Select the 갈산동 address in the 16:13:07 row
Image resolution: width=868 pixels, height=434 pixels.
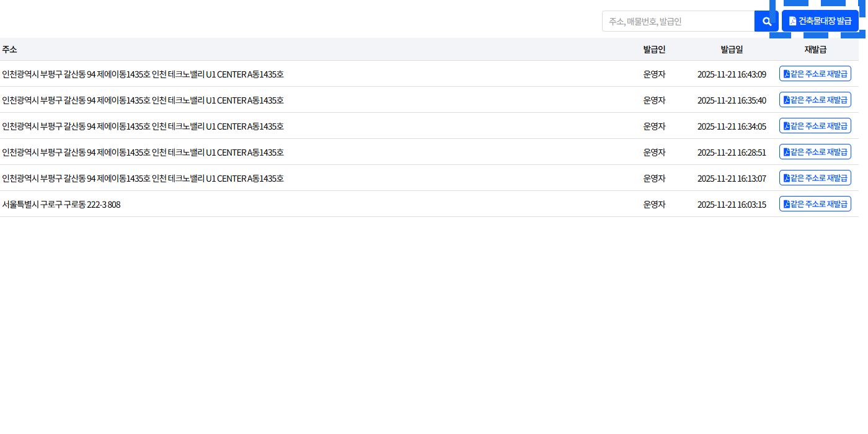pos(143,179)
